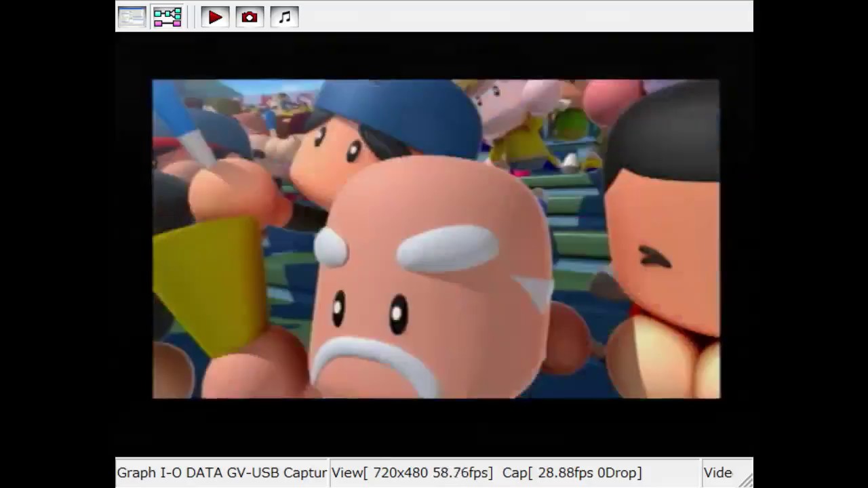Screen dimensions: 868x488
Task: Start video recording with the red play icon
Action: (x=215, y=17)
